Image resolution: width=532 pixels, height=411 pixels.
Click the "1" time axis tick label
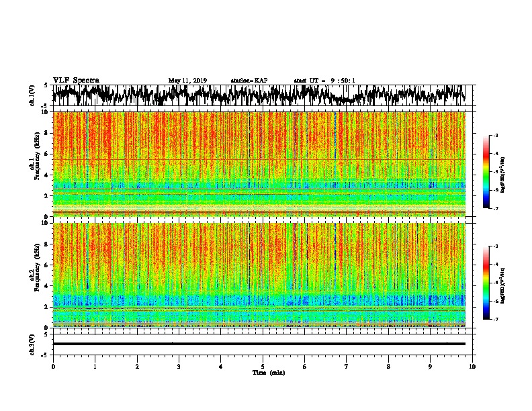(95, 367)
